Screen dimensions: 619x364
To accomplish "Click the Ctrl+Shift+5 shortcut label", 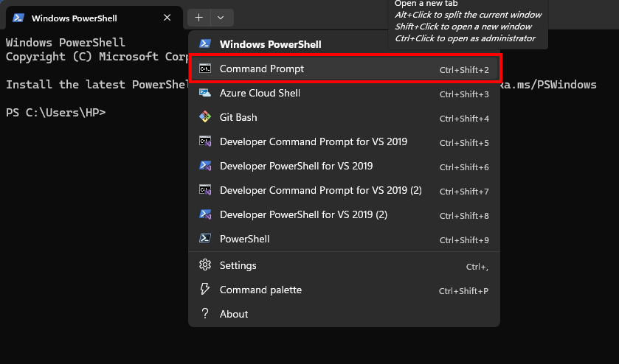I will point(464,143).
